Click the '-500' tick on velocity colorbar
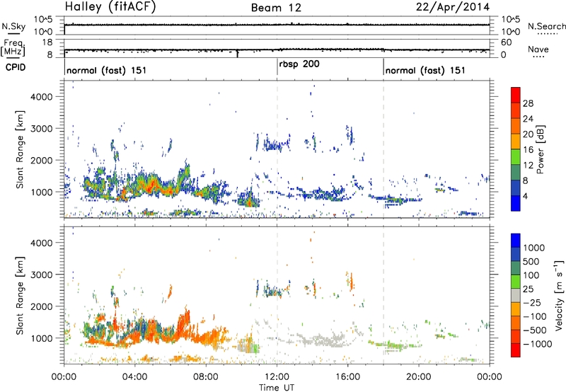566x392 pixels. point(535,330)
